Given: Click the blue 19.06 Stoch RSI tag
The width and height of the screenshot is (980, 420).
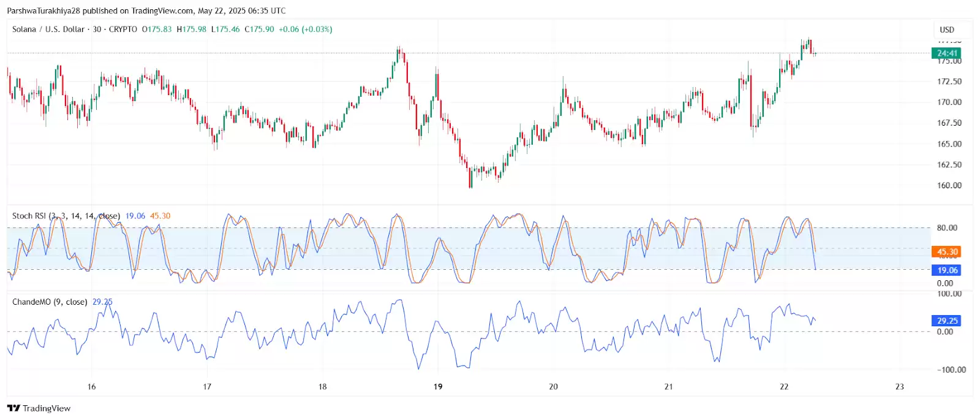Looking at the screenshot, I should tap(946, 270).
